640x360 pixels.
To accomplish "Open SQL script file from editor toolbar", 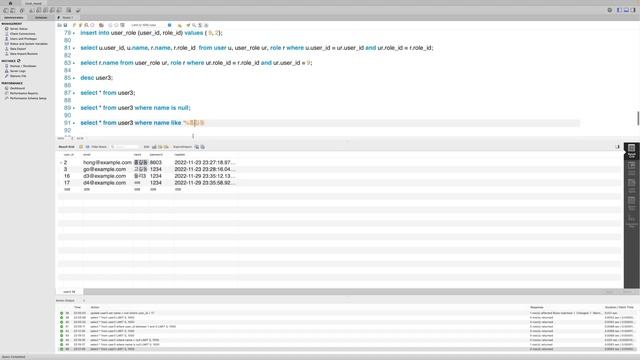I will tap(59, 25).
